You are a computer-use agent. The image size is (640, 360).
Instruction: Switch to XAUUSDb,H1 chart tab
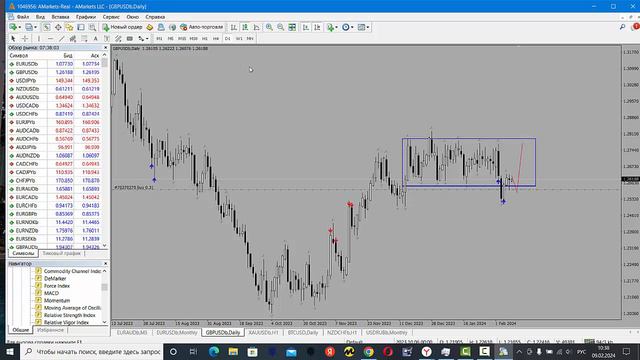click(x=263, y=333)
